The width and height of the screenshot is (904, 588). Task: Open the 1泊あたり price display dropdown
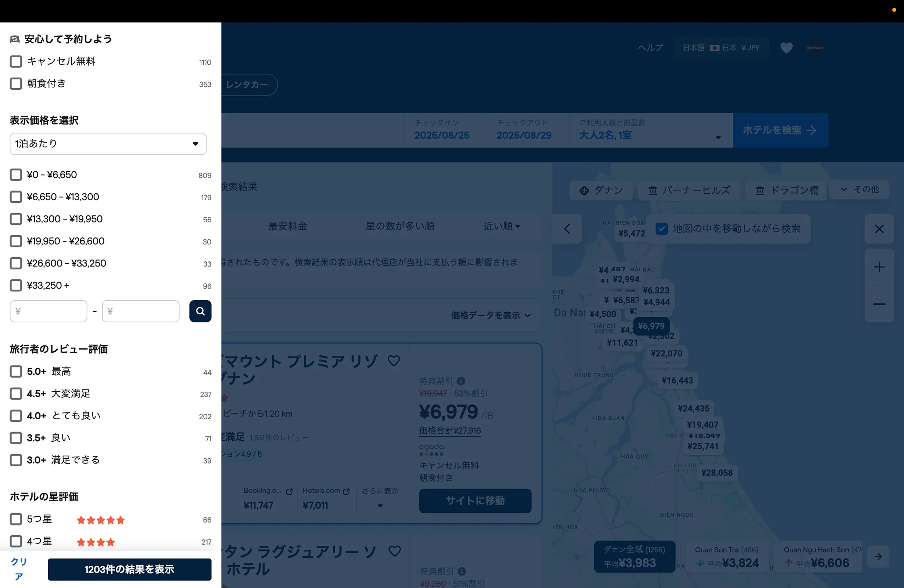108,144
